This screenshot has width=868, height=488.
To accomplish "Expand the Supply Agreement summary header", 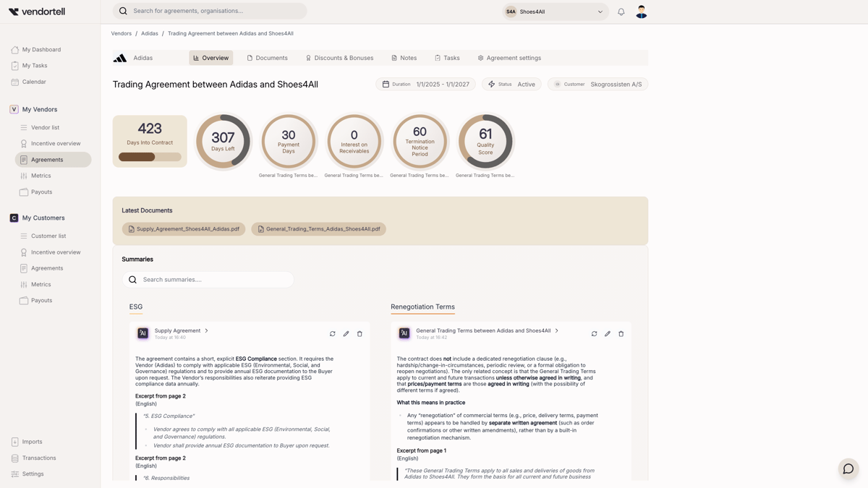I will pos(206,330).
